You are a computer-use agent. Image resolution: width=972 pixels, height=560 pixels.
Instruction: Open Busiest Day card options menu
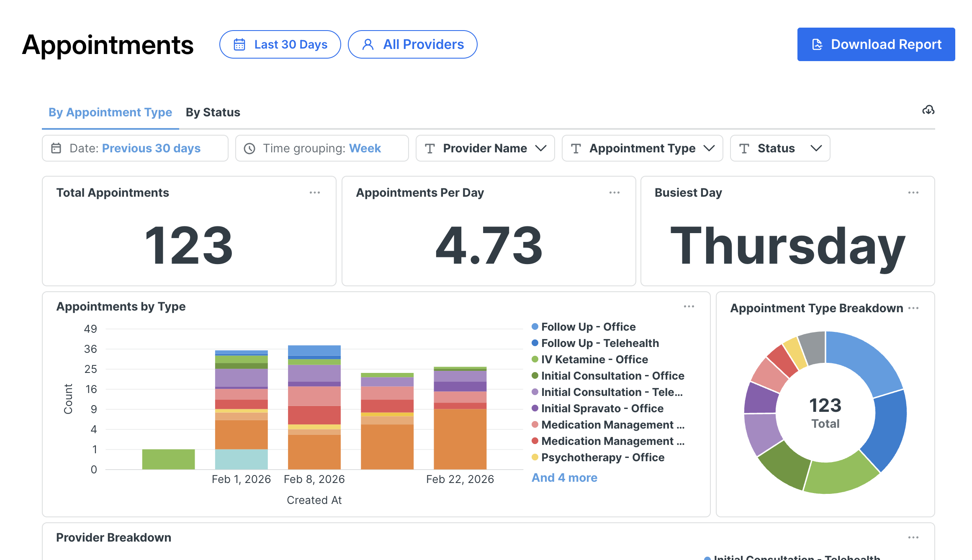[x=913, y=193]
